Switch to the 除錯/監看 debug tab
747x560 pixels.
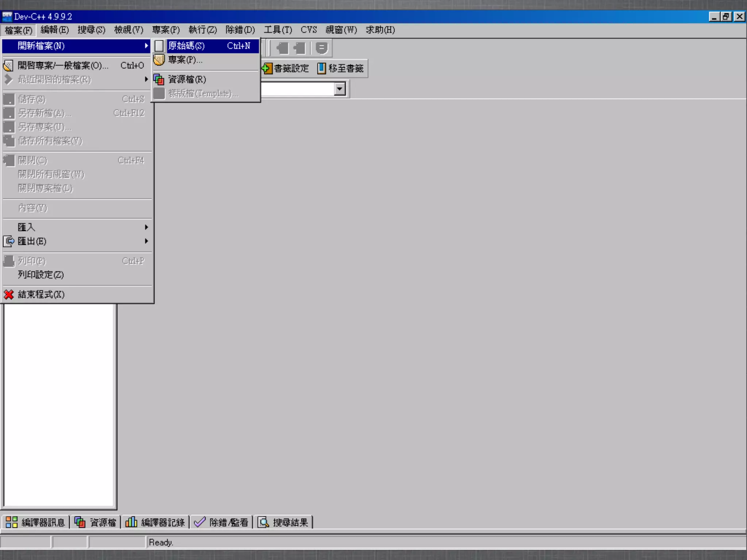(221, 522)
